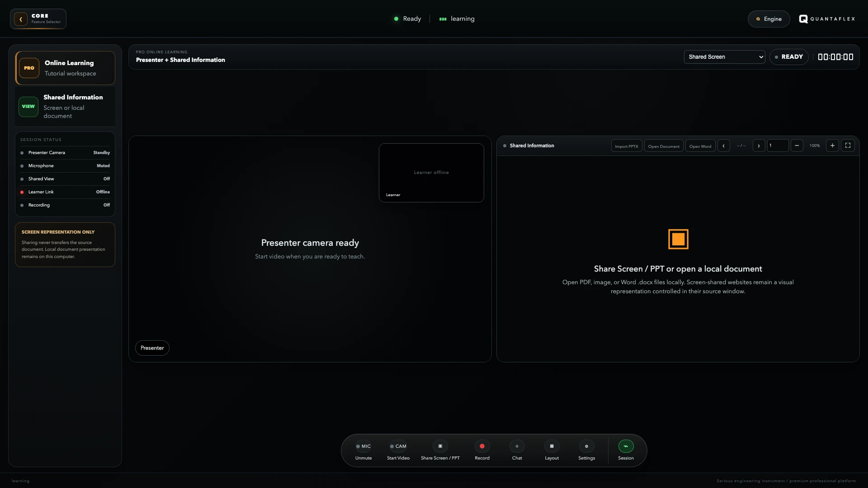Start recording with the red Record icon
This screenshot has height=488, width=868.
tap(482, 446)
